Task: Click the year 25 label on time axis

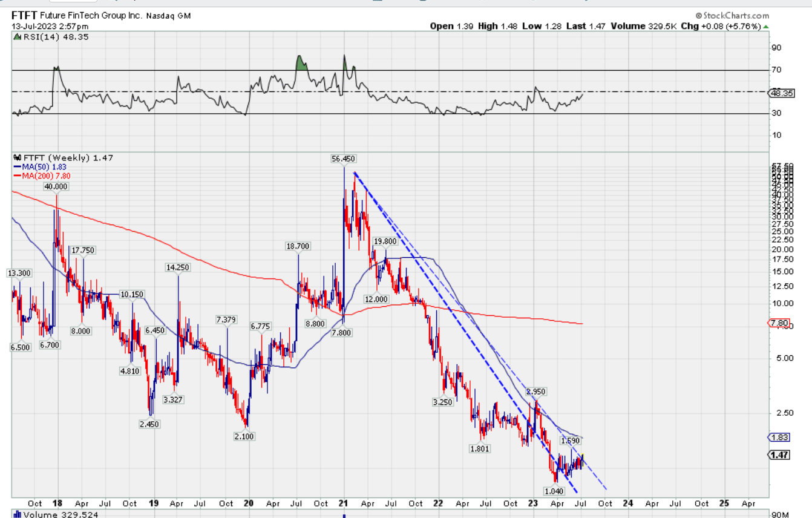Action: coord(724,503)
